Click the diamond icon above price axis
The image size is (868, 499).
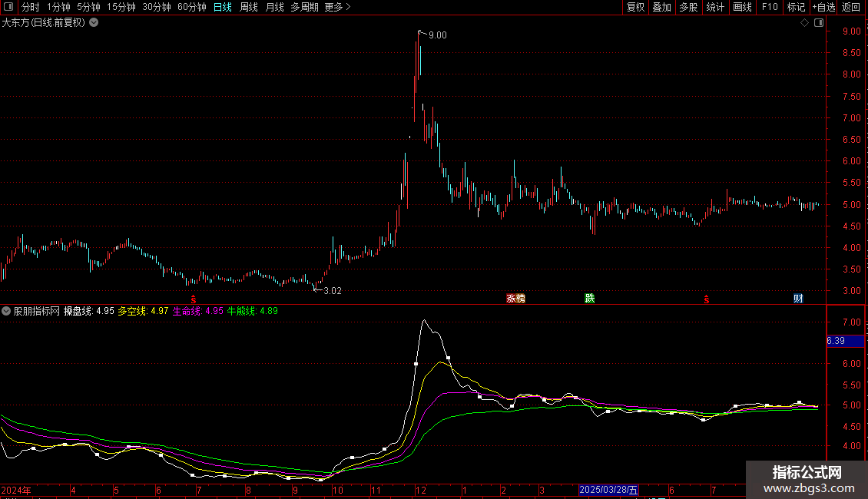[804, 23]
